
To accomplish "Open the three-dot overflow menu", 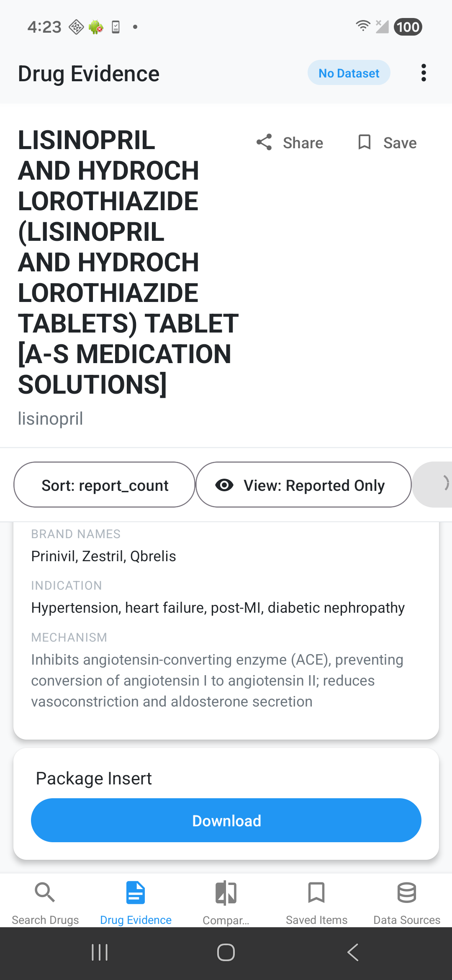I will point(424,73).
